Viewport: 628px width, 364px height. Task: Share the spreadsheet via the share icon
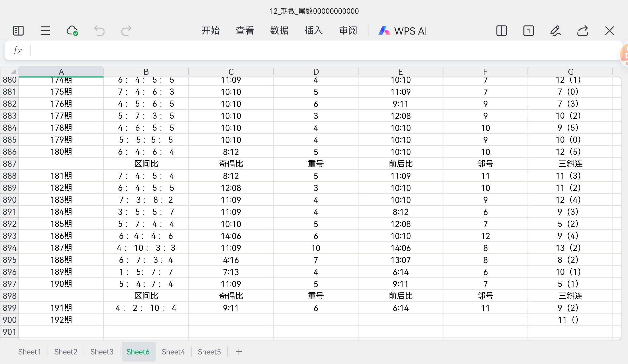point(583,31)
